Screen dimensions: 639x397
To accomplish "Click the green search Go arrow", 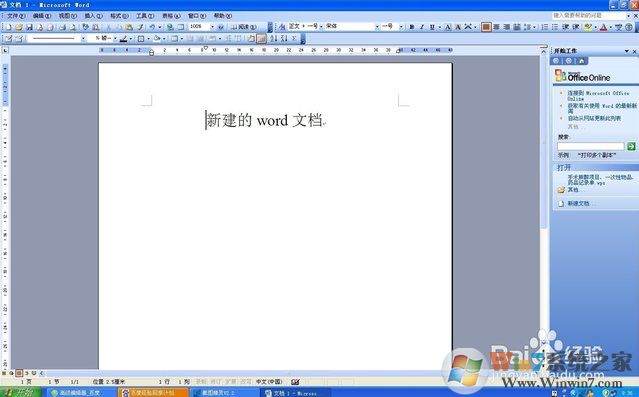I will (631, 146).
